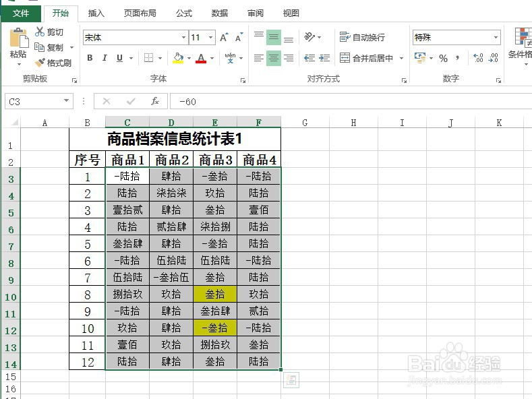The height and width of the screenshot is (399, 532).
Task: Click cell 柒拾柒 in 商品2 column
Action: point(171,193)
